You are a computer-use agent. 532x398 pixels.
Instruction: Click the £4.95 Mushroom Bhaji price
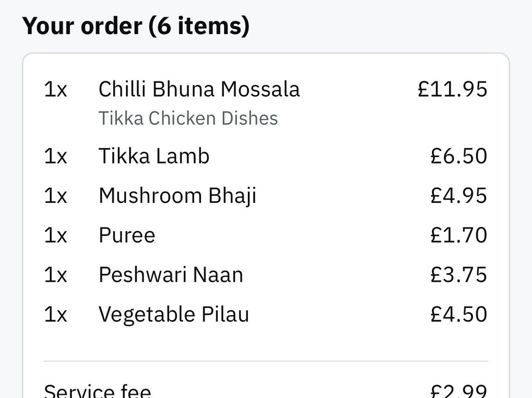coord(459,196)
